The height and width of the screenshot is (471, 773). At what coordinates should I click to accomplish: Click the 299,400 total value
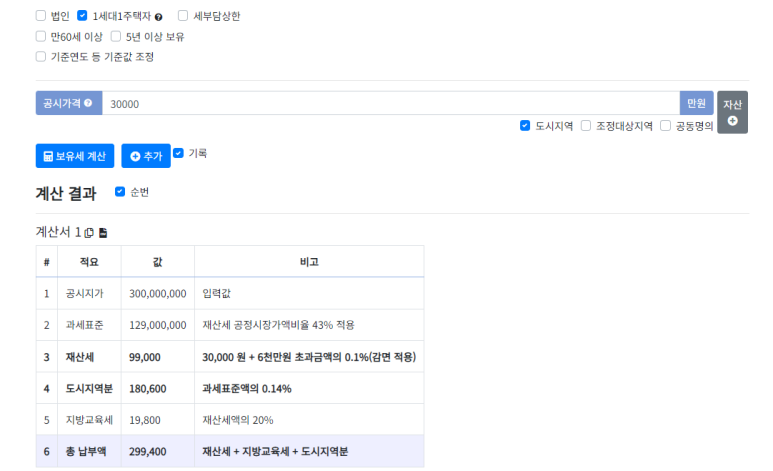[x=148, y=451]
